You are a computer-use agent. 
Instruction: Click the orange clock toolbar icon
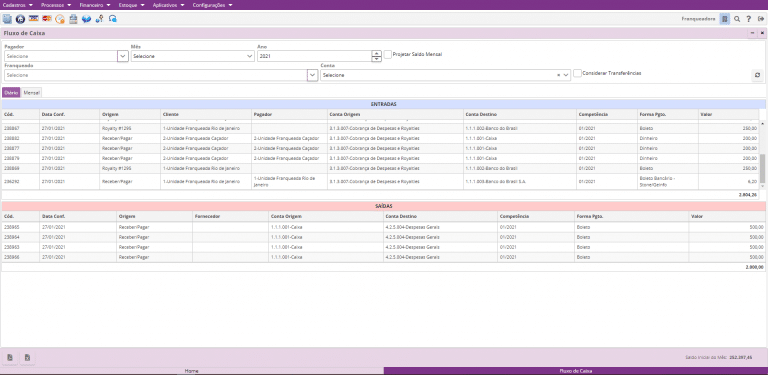(60, 19)
